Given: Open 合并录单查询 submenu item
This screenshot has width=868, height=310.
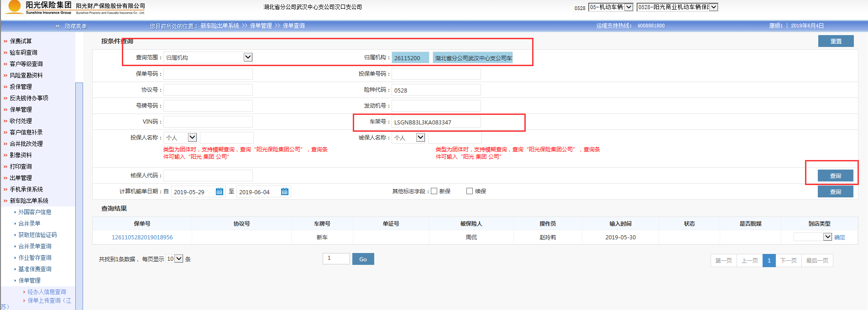Looking at the screenshot, I should coord(35,246).
